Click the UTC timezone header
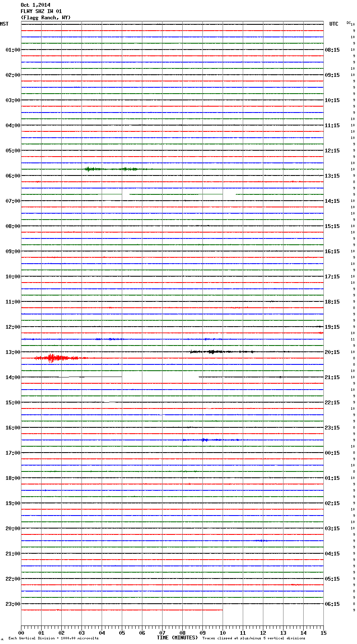This screenshot has width=357, height=644. point(334,24)
